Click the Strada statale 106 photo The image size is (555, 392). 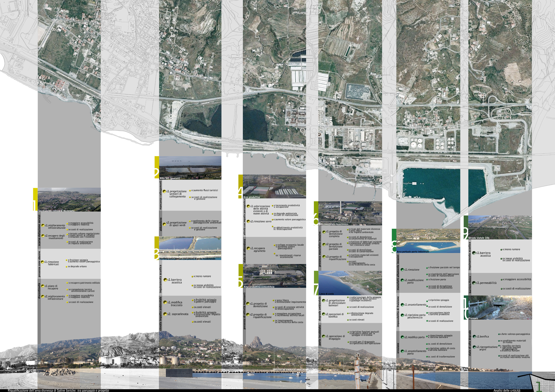(x=500, y=228)
